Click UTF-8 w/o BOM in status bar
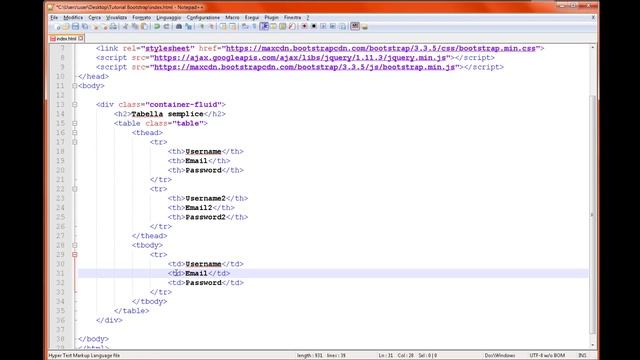 click(x=547, y=356)
